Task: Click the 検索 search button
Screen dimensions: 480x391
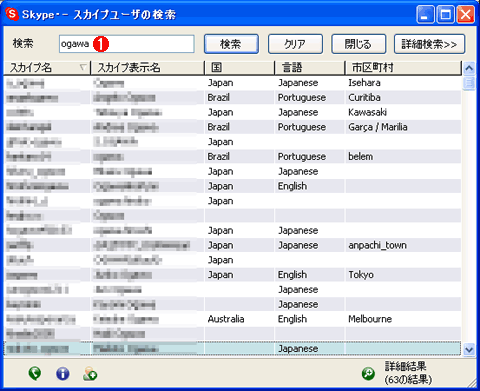Action: click(231, 44)
